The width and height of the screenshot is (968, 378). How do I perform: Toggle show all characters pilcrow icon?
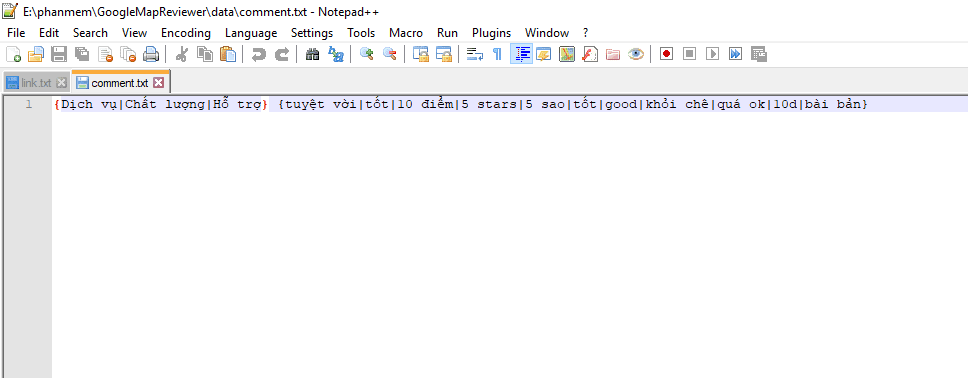point(498,54)
